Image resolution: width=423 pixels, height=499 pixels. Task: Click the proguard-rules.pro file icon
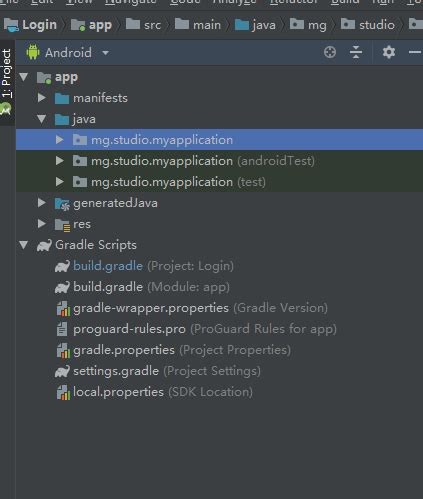(62, 329)
